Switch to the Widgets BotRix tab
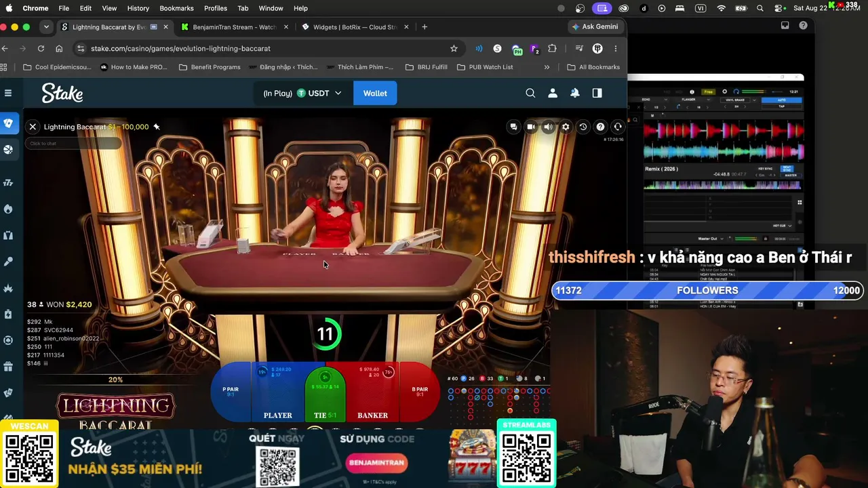Viewport: 868px width, 488px height. click(354, 27)
